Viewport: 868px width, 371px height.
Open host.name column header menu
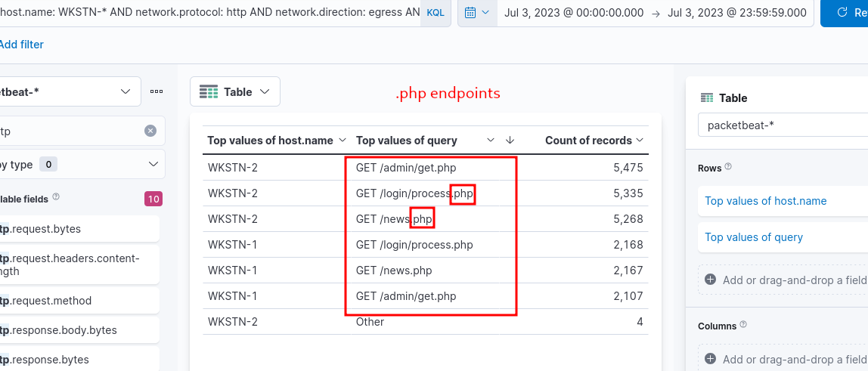(x=343, y=141)
